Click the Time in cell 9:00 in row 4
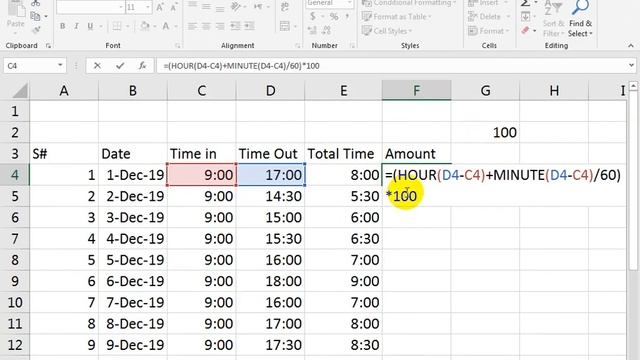 (202, 175)
